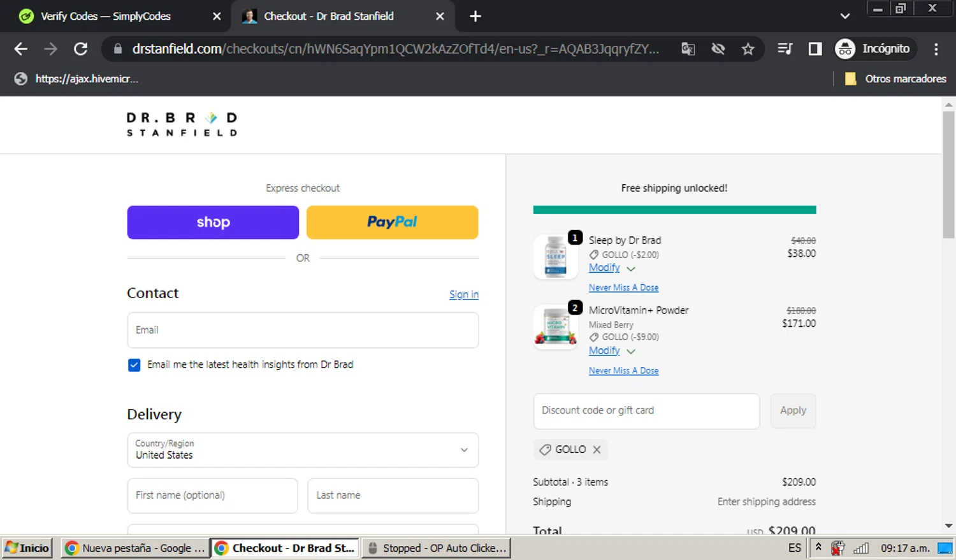
Task: Bookmark this page with the star
Action: 748,49
